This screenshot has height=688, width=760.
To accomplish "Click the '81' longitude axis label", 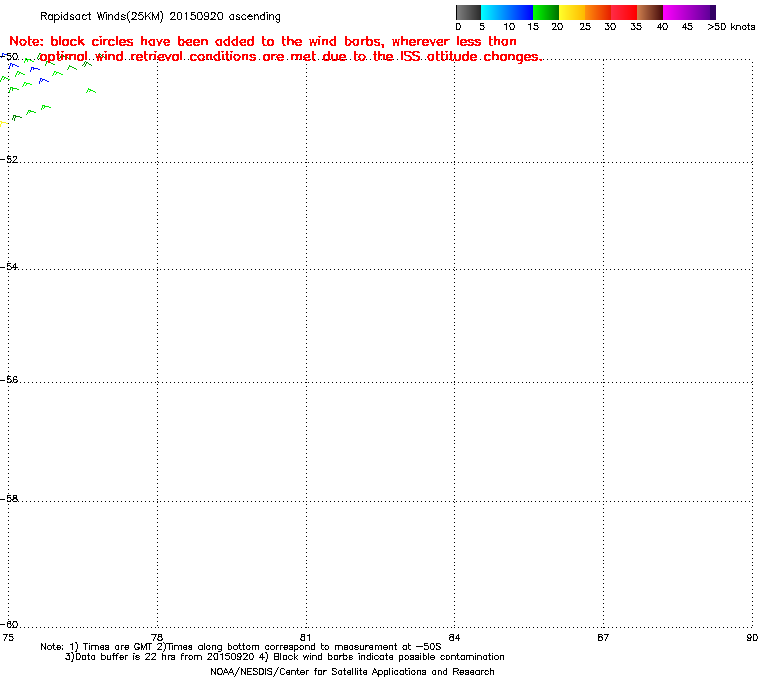I will (x=305, y=637).
